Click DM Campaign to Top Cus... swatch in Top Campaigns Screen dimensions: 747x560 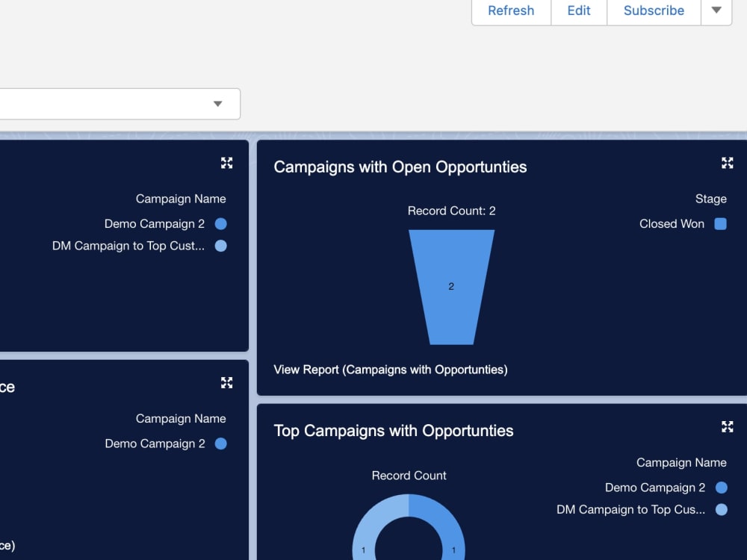click(x=722, y=509)
